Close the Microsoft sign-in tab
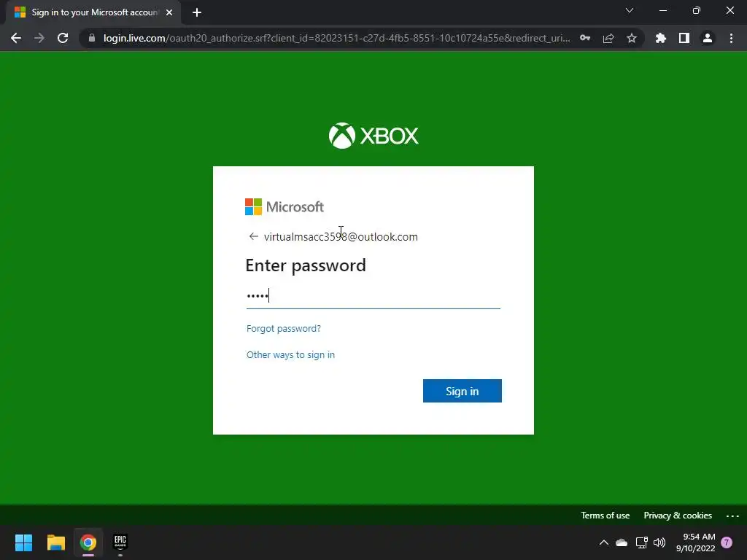This screenshot has width=747, height=560. coord(169,12)
